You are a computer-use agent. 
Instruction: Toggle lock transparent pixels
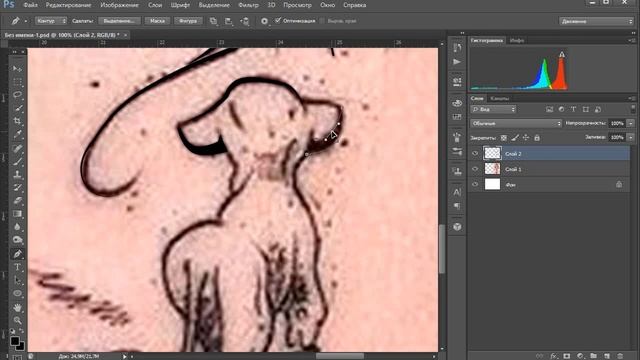(x=504, y=138)
